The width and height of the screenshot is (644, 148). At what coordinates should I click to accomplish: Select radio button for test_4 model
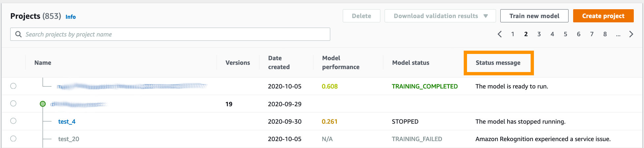tap(13, 121)
